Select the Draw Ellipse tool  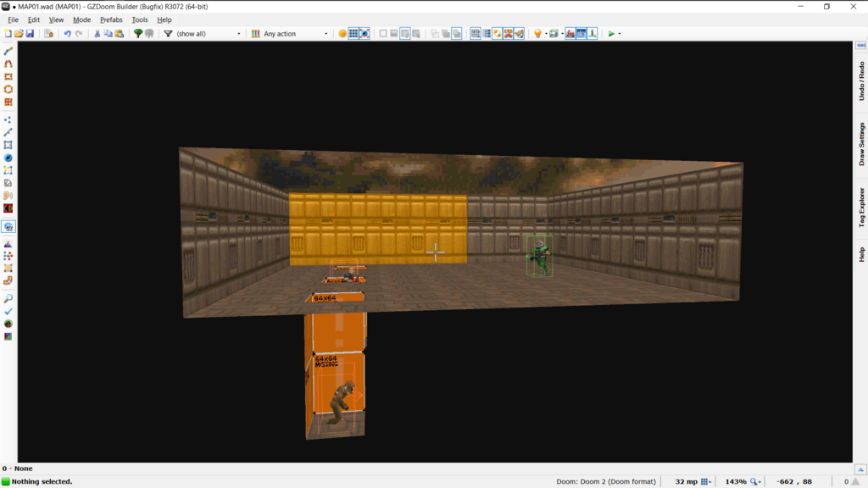pyautogui.click(x=8, y=89)
